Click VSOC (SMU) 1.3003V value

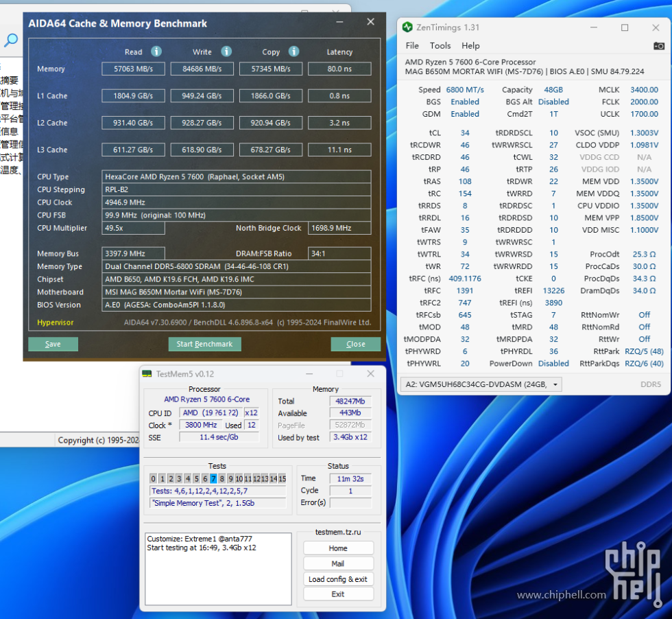click(x=644, y=133)
